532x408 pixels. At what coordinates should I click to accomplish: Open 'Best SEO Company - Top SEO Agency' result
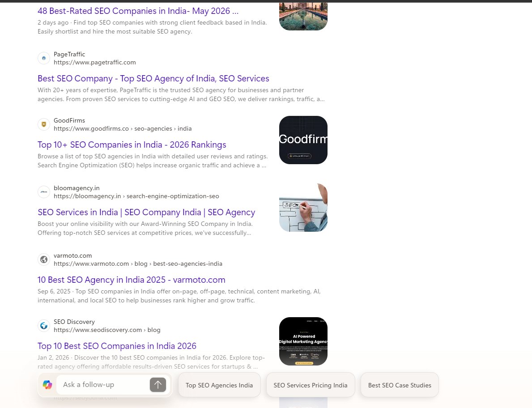[153, 79]
